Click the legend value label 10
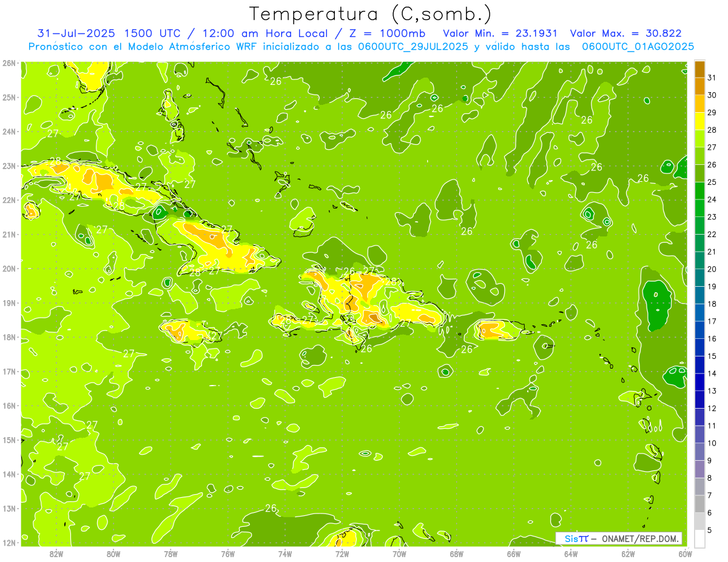728x562 pixels. [711, 443]
